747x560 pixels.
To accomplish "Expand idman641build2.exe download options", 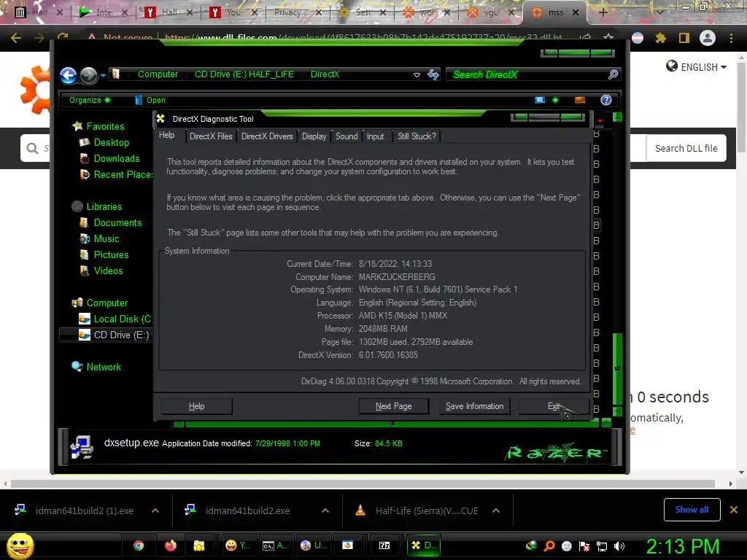I will click(325, 510).
